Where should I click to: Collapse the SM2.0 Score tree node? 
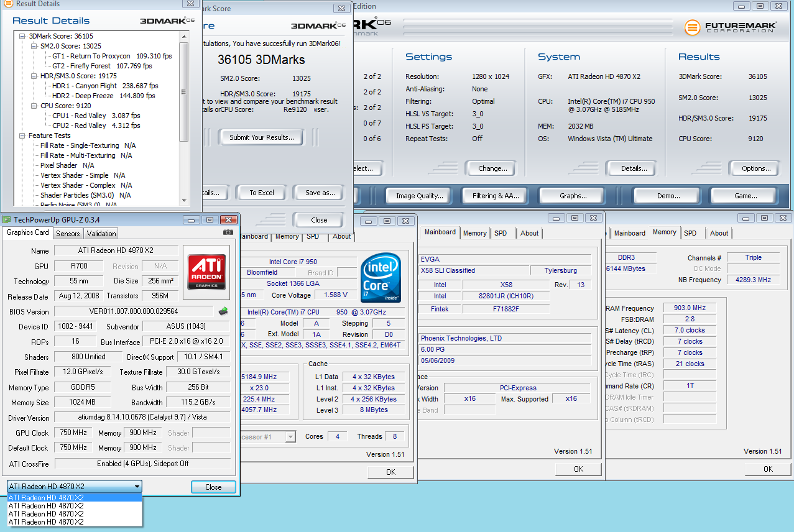click(34, 46)
